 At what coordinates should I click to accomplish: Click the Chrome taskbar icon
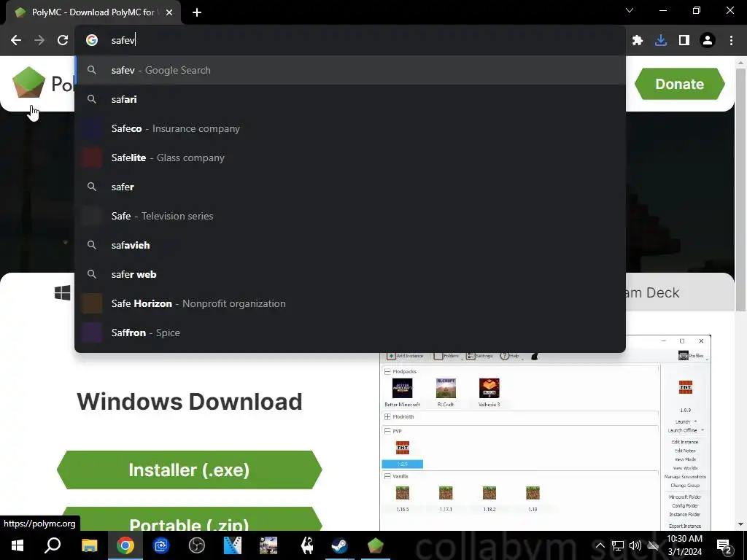point(125,545)
